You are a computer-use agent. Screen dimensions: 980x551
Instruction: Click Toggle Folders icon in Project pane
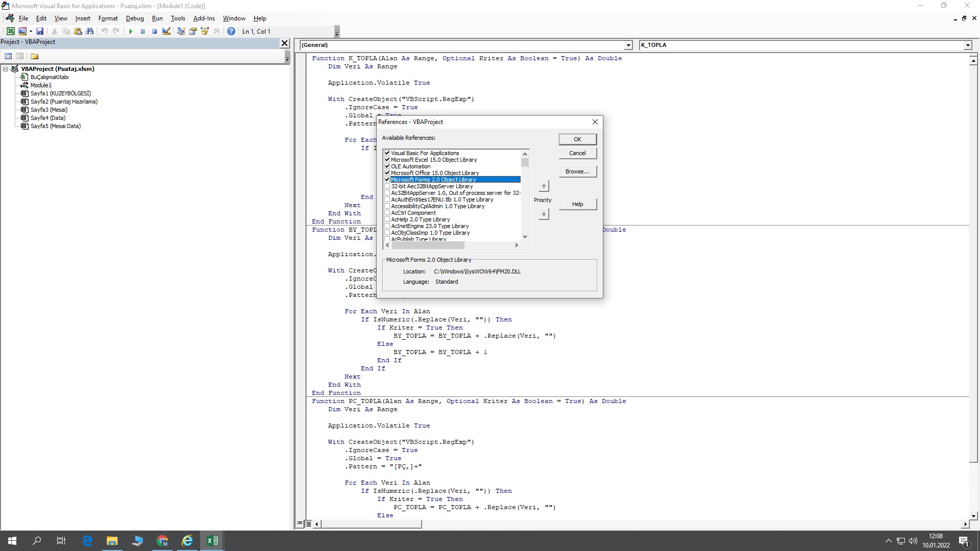point(35,56)
